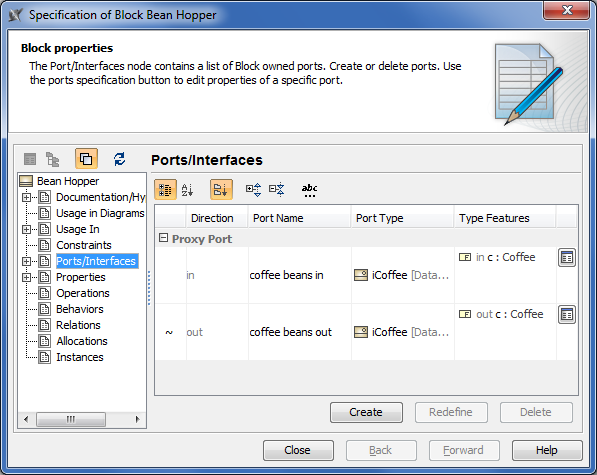
Task: Select Allocations in the tree
Action: pyautogui.click(x=82, y=341)
